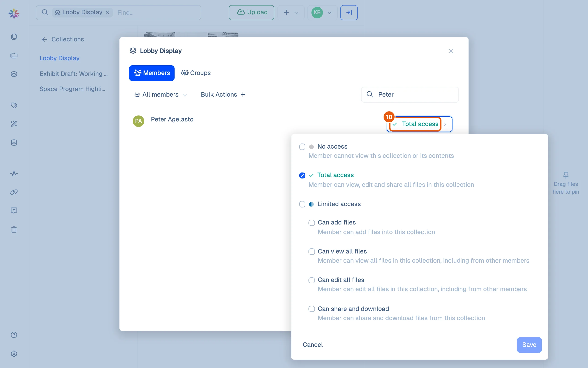Open the tags icon in the sidebar
The width and height of the screenshot is (588, 368).
[14, 105]
